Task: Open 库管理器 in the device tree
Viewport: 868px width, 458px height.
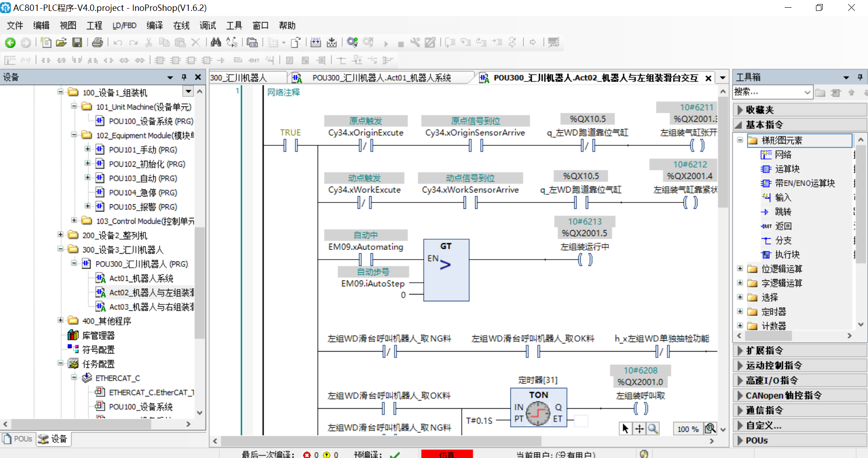Action: coord(91,335)
